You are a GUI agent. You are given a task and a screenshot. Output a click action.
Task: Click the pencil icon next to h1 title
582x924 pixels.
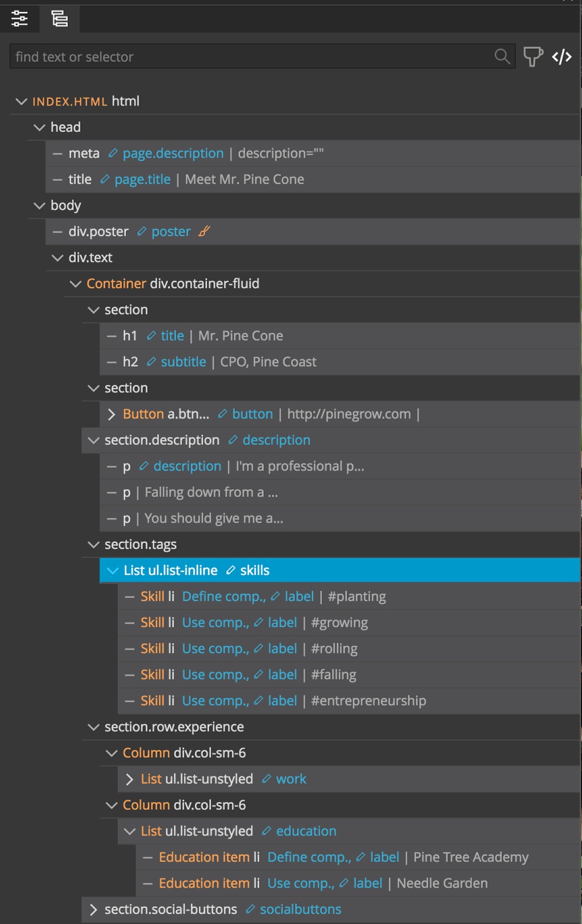point(151,336)
